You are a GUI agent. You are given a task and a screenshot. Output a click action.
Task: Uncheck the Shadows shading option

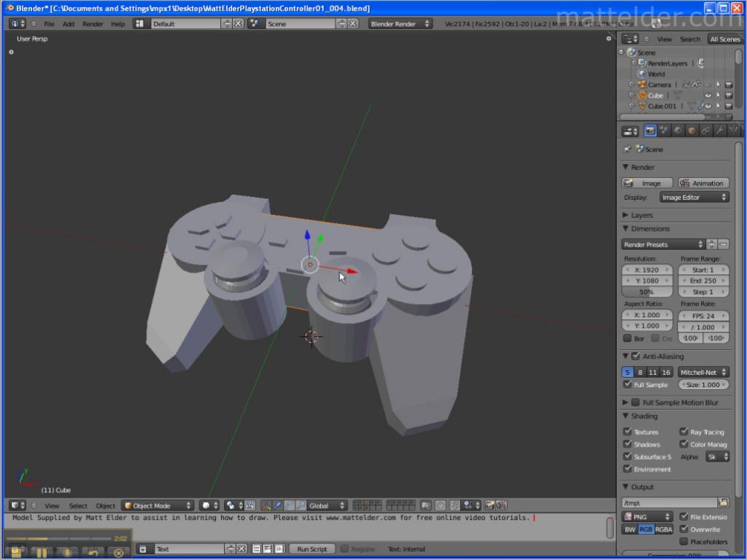(627, 444)
